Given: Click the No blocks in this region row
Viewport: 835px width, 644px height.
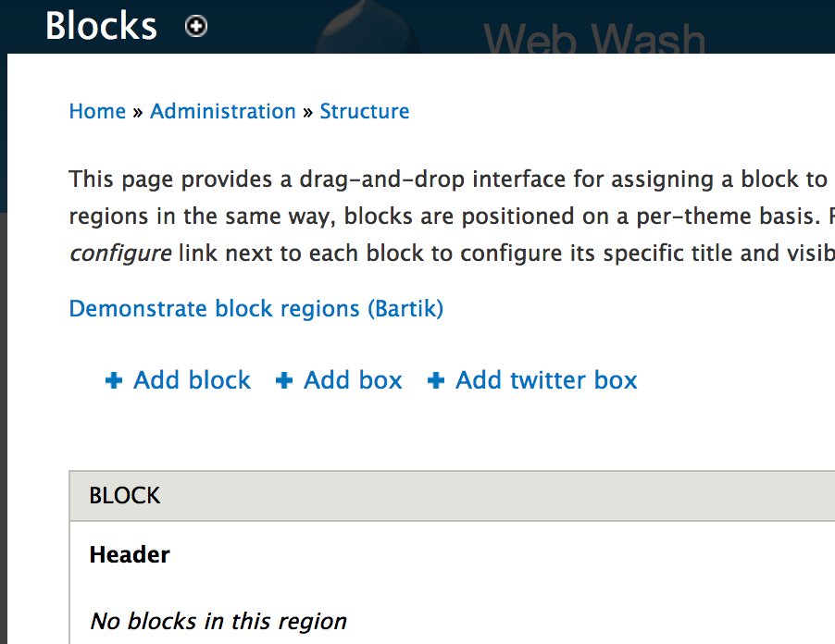Looking at the screenshot, I should click(218, 621).
